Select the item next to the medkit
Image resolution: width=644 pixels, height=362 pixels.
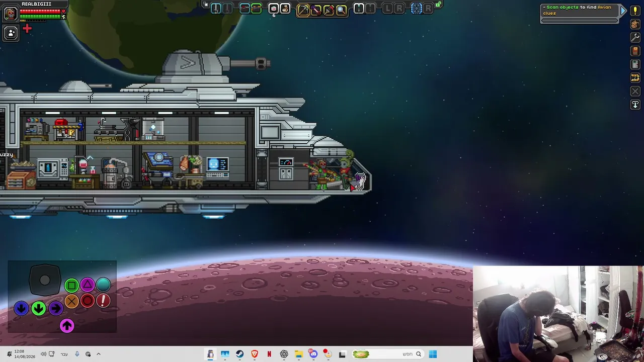click(285, 8)
